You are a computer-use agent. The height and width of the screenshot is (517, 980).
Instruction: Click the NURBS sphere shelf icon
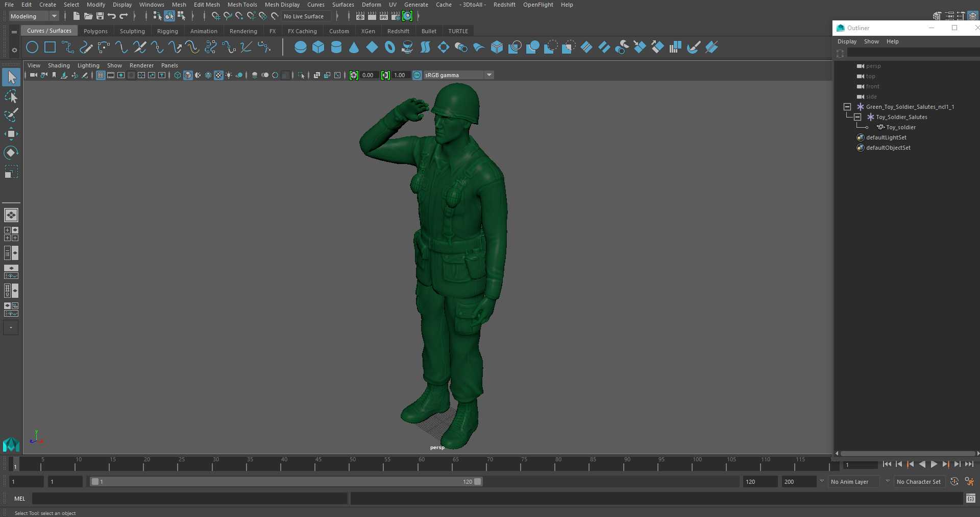(301, 48)
